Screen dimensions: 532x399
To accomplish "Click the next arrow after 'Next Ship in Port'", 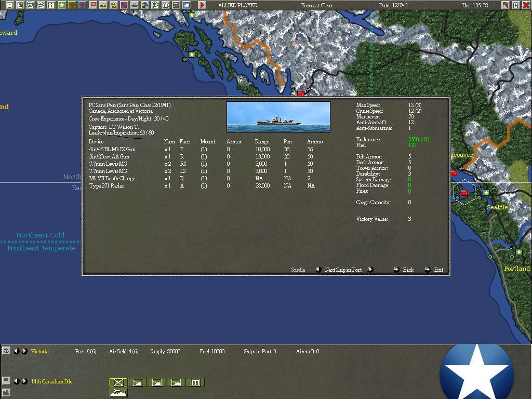I will pyautogui.click(x=370, y=270).
